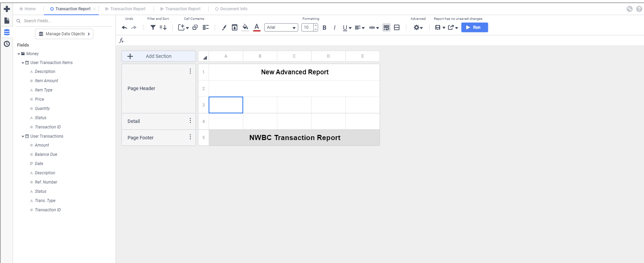Select the database stack sidebar icon

click(6, 32)
